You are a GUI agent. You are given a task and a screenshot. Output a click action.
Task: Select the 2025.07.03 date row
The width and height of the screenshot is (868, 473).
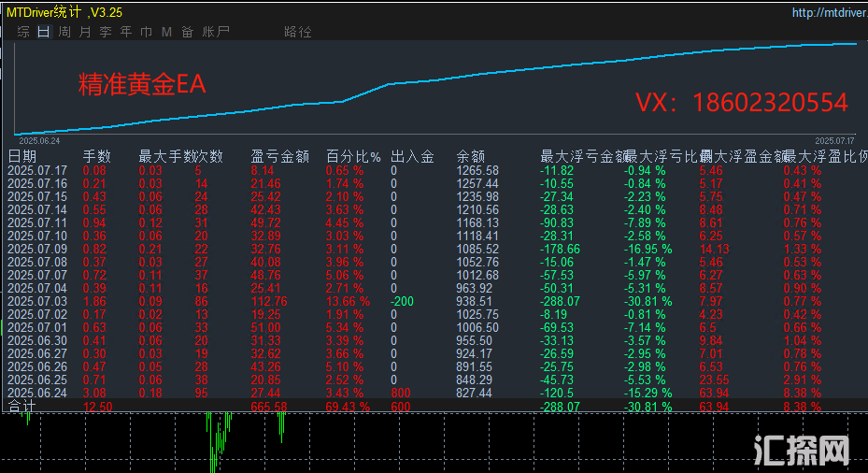pos(37,301)
